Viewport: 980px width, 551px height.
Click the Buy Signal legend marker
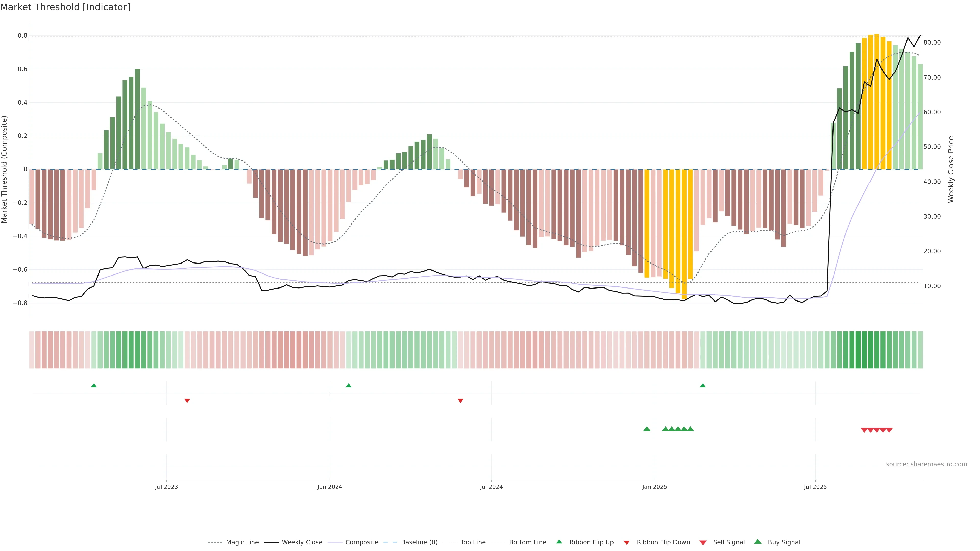pos(757,542)
